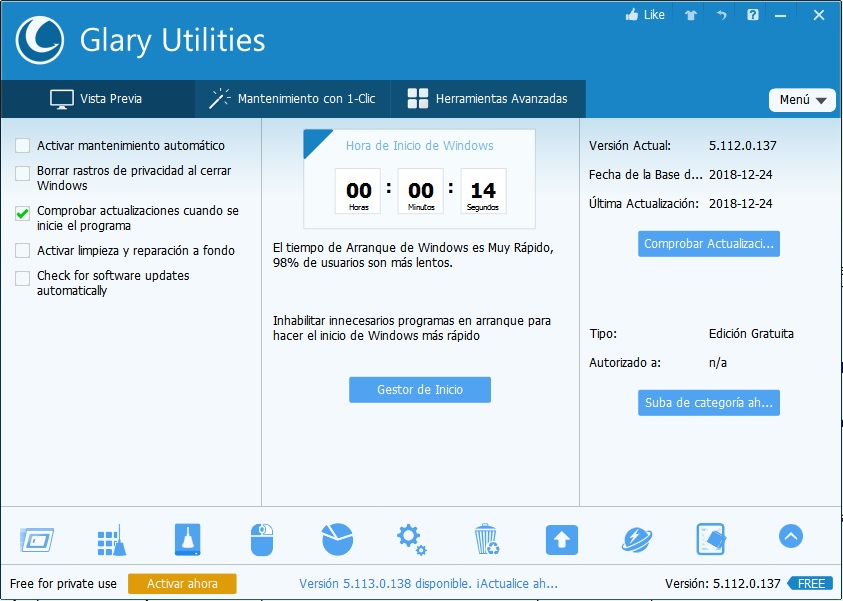Click the disk cleaner drive icon
The height and width of the screenshot is (601, 843).
pyautogui.click(x=187, y=540)
